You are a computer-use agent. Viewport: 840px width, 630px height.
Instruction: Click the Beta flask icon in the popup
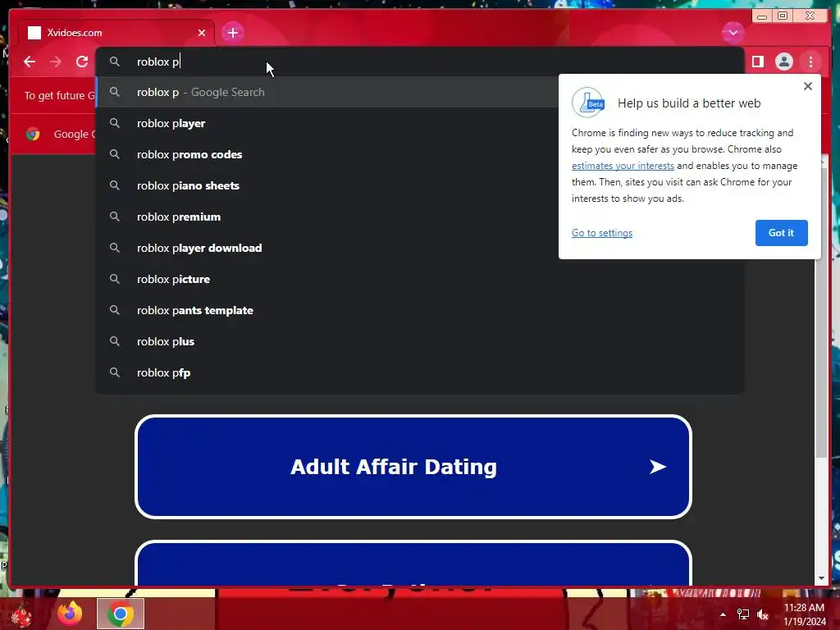pos(588,103)
